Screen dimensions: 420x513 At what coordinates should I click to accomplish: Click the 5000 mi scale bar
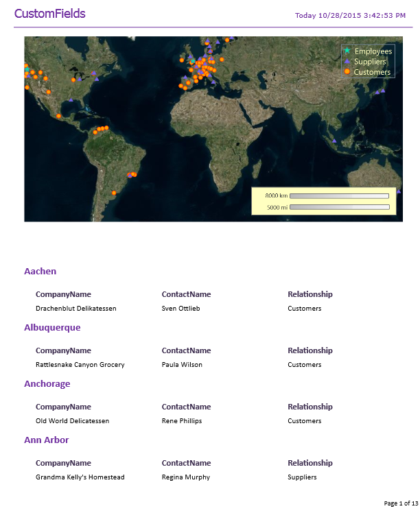click(x=339, y=206)
